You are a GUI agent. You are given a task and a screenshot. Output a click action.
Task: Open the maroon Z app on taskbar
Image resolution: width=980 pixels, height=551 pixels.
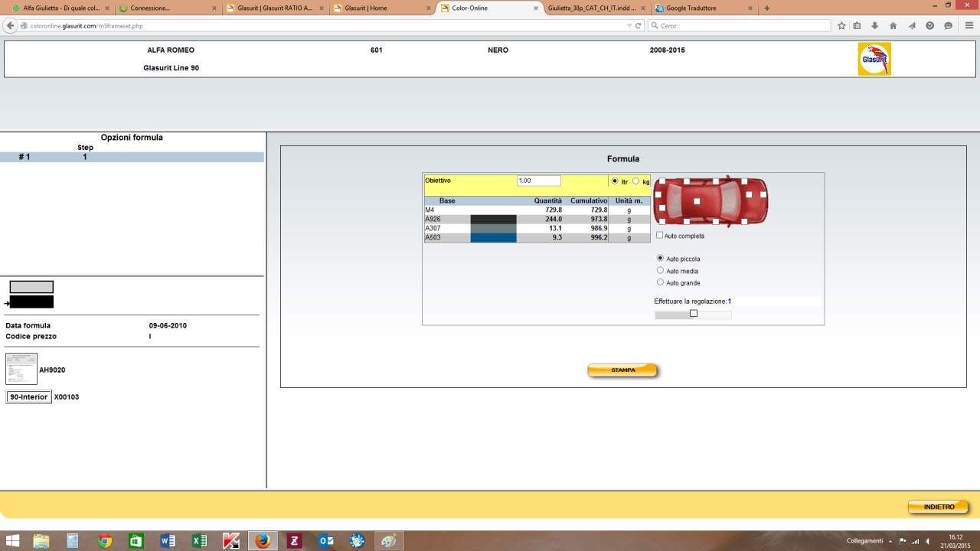[294, 541]
